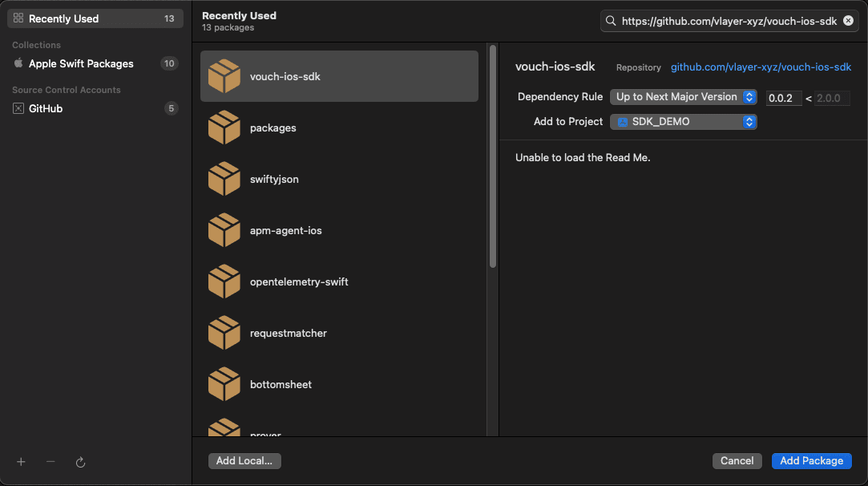Click the 10 badge beside Apple Swift Packages
The height and width of the screenshot is (486, 868).
pyautogui.click(x=169, y=63)
